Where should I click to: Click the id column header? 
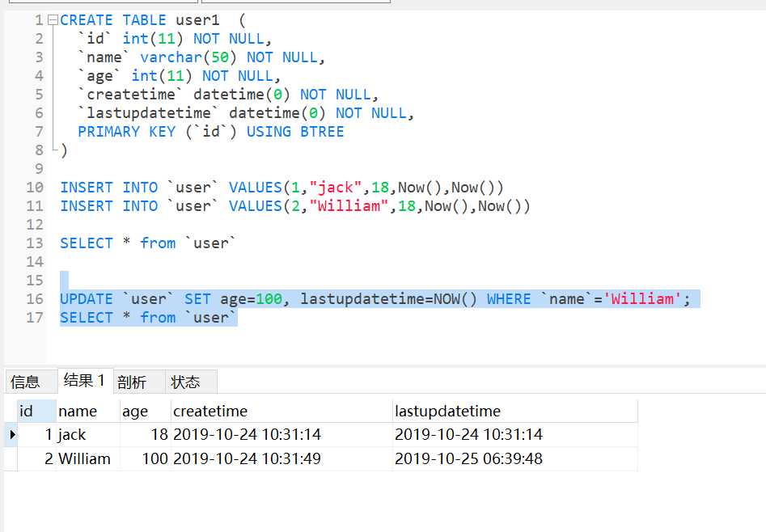click(36, 411)
